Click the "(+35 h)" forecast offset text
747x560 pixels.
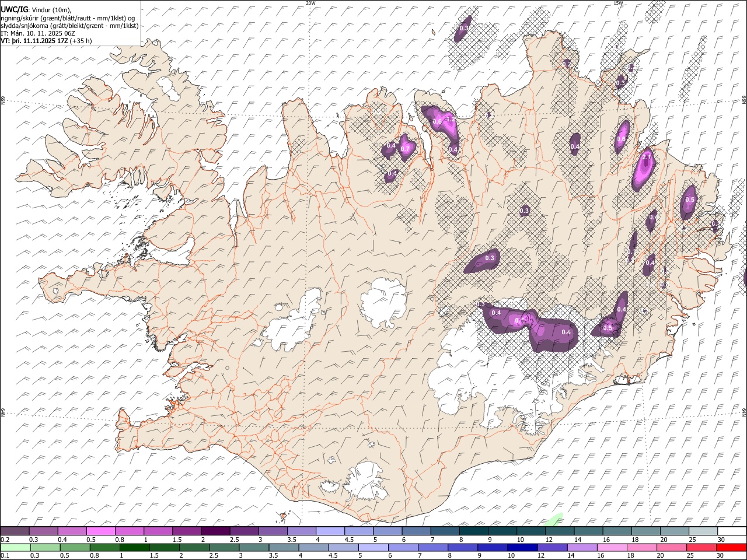pos(81,41)
